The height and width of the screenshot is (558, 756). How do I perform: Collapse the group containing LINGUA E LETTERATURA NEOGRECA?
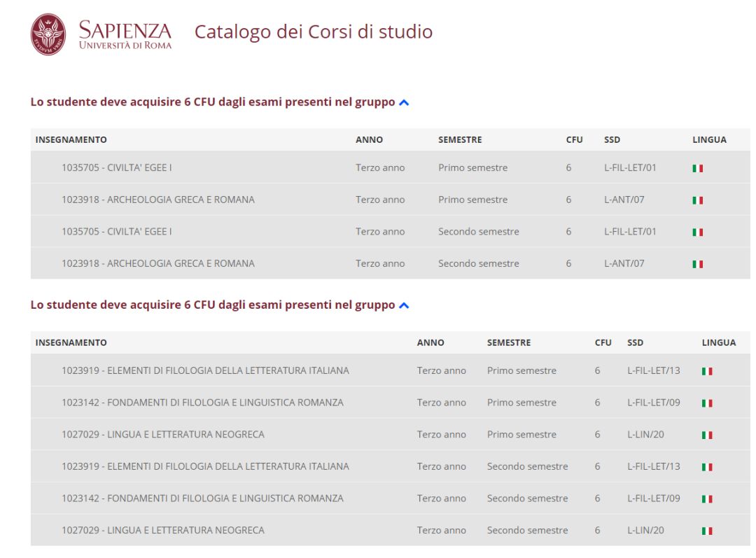tap(404, 305)
